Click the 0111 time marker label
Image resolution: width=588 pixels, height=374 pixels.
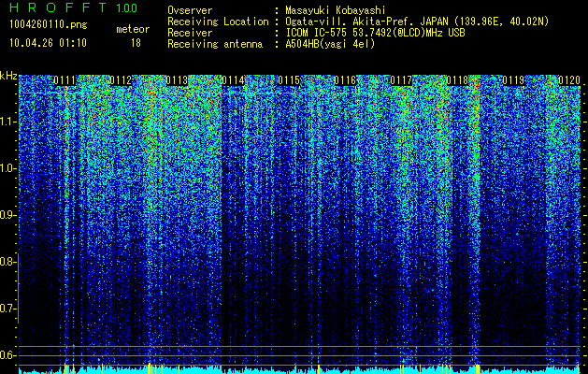coord(65,80)
